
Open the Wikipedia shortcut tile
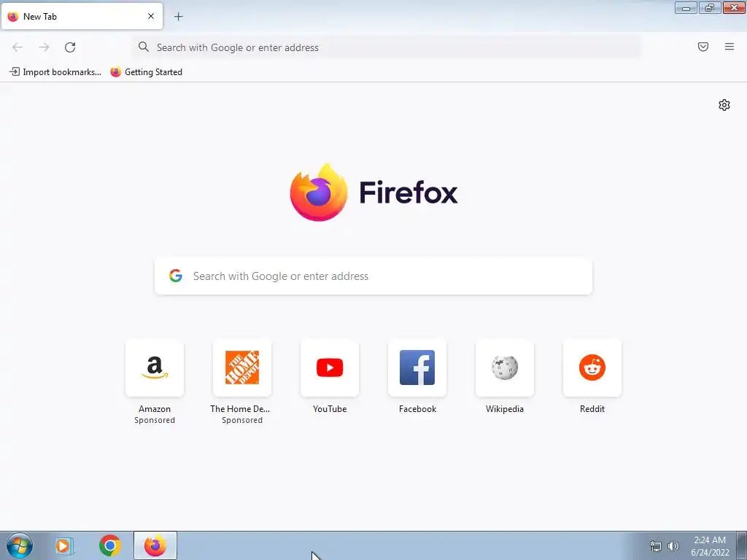505,367
